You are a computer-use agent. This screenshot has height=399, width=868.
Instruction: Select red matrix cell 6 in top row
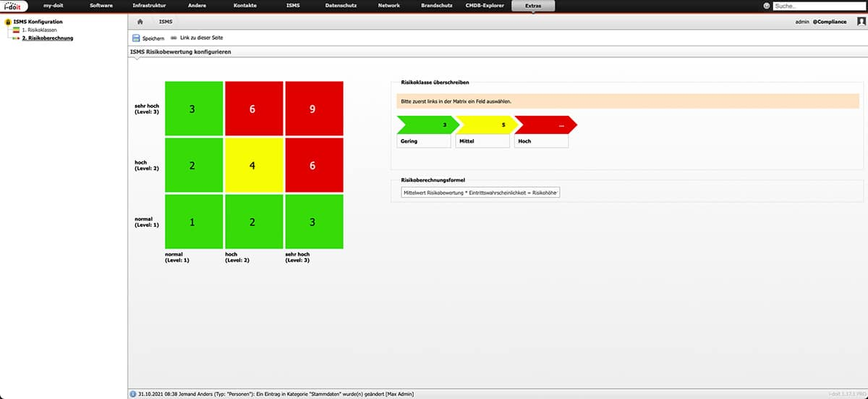coord(254,109)
